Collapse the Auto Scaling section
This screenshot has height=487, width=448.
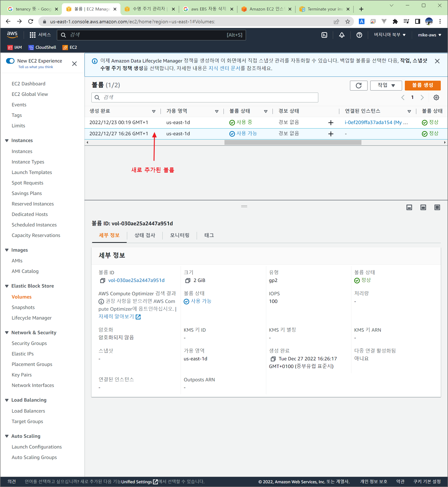pyautogui.click(x=7, y=436)
